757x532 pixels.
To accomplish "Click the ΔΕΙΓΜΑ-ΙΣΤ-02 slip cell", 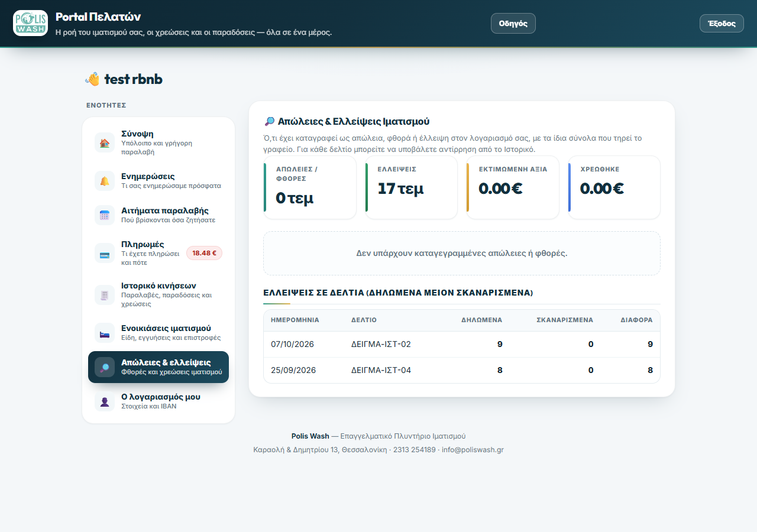I will click(381, 344).
